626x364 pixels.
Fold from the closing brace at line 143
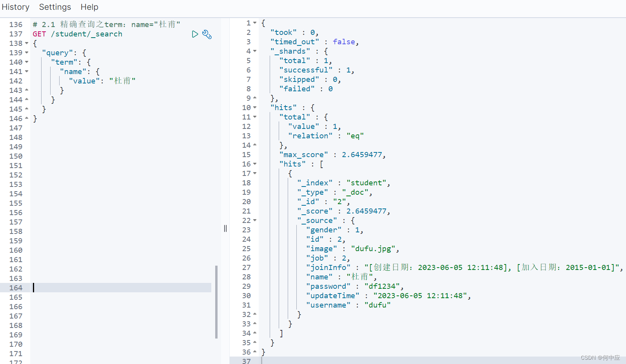27,91
